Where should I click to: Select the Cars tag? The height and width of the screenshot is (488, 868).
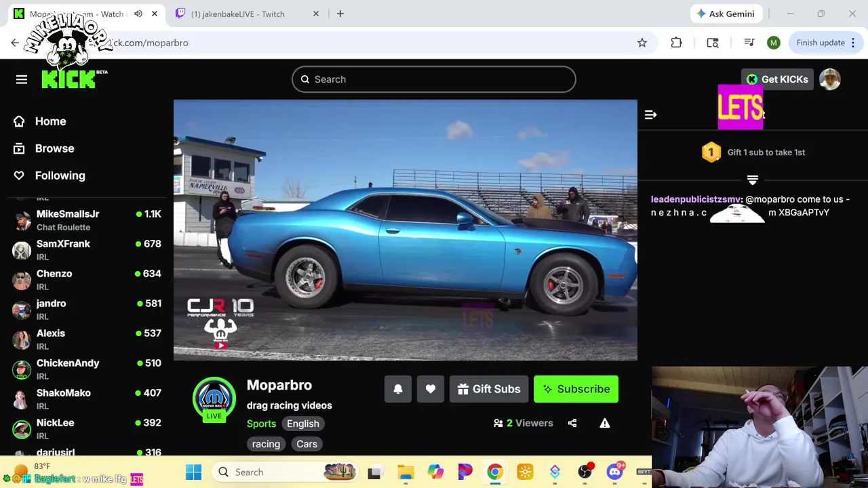[307, 444]
